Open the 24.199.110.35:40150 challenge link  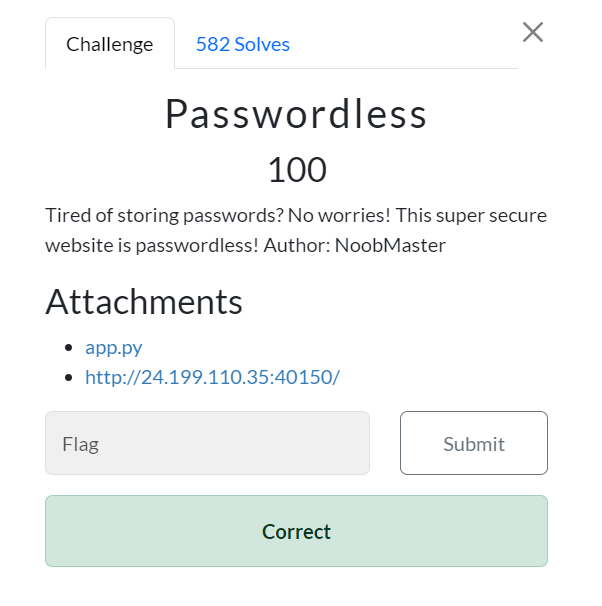tap(212, 377)
